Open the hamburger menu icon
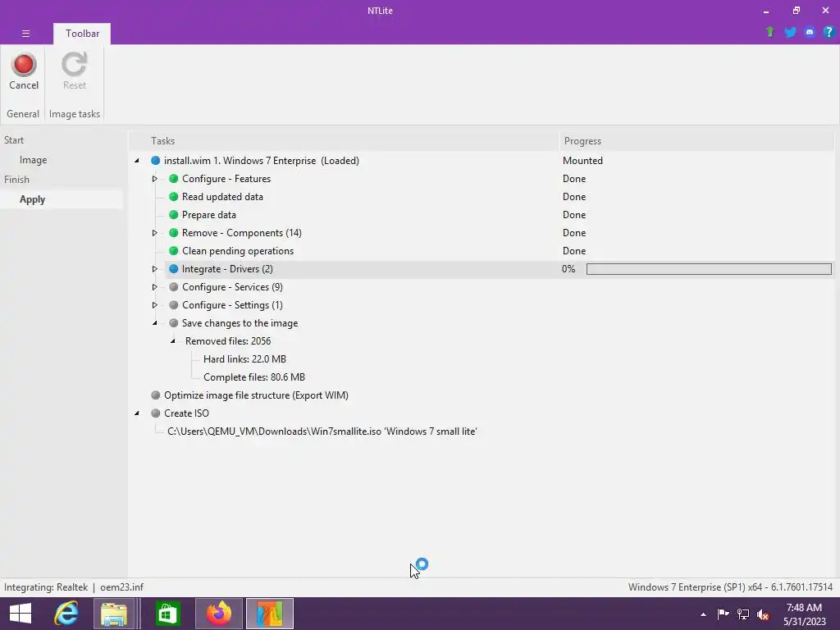Viewport: 840px width, 630px height. tap(25, 33)
